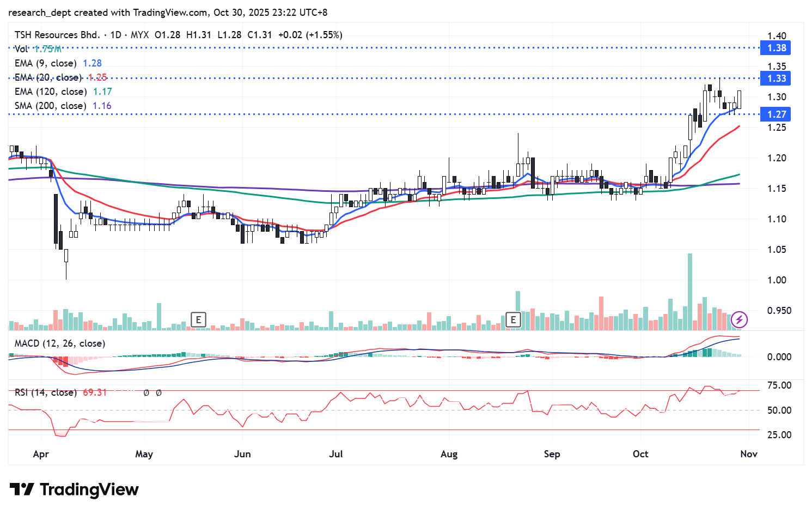Click the EMA (9, close) indicator legend
The image size is (812, 514).
click(46, 63)
